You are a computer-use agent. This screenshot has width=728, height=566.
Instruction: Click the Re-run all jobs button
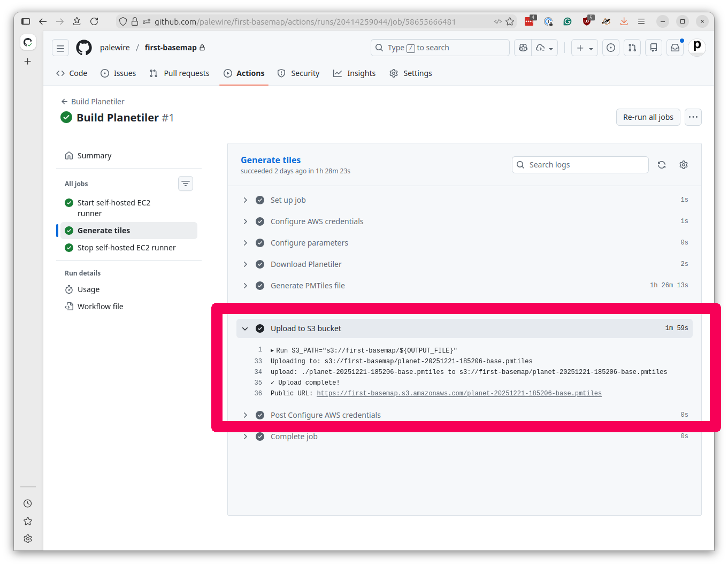[648, 117]
